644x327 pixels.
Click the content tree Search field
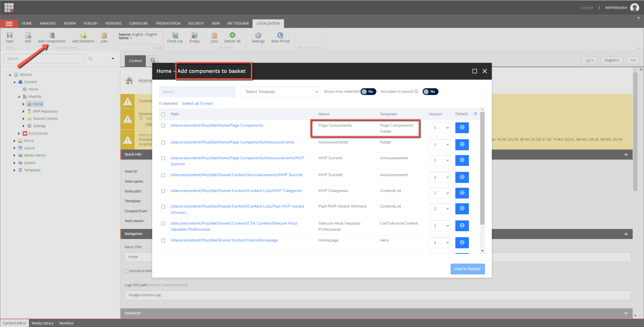pyautogui.click(x=44, y=59)
